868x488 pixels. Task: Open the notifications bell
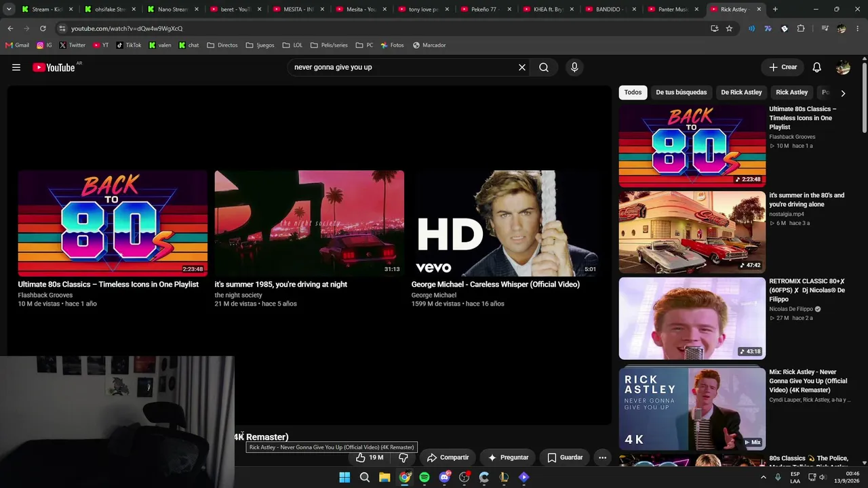[x=817, y=67]
